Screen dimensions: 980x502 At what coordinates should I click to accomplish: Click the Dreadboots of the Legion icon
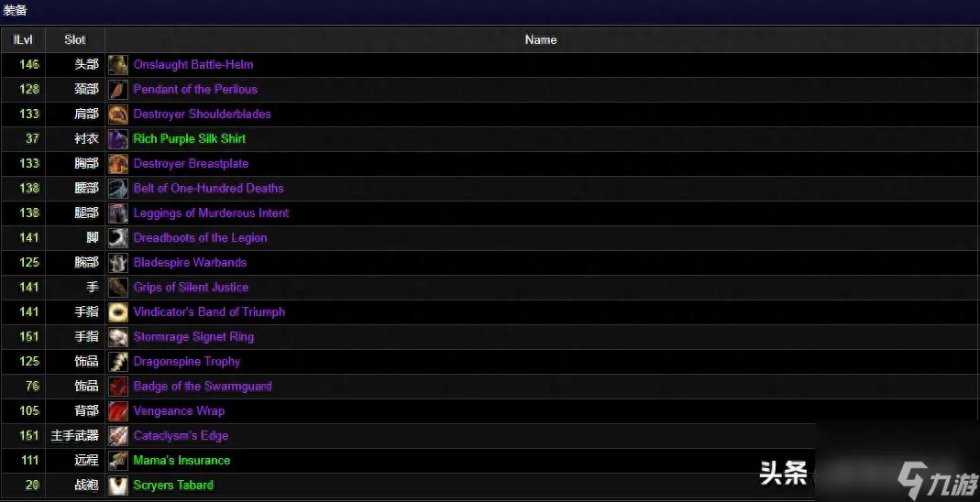click(x=117, y=238)
